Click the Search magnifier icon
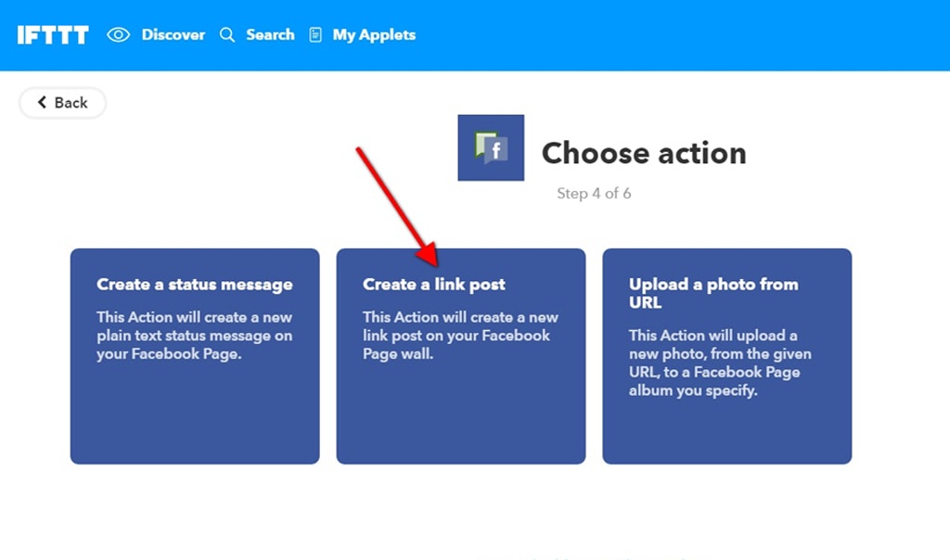 (x=227, y=35)
